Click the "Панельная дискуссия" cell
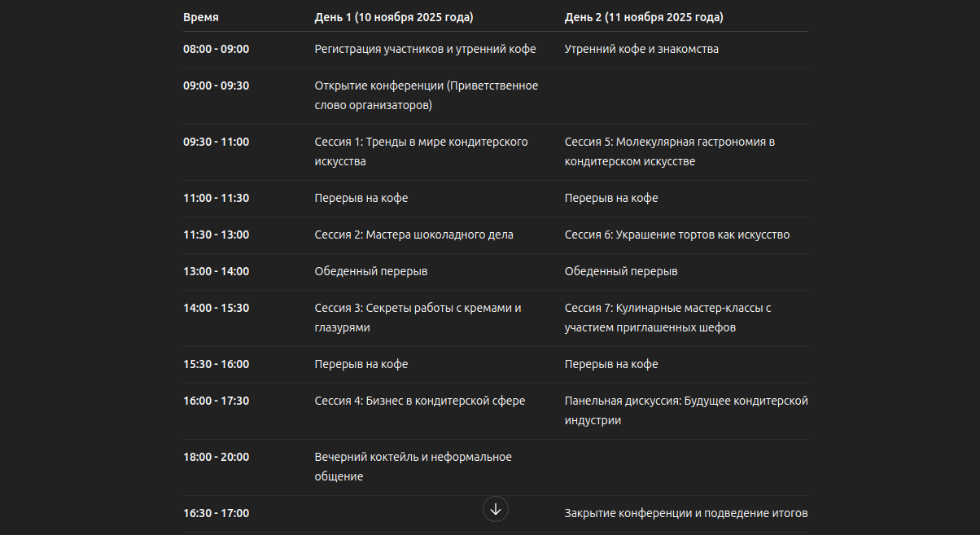This screenshot has width=980, height=535. 685,410
